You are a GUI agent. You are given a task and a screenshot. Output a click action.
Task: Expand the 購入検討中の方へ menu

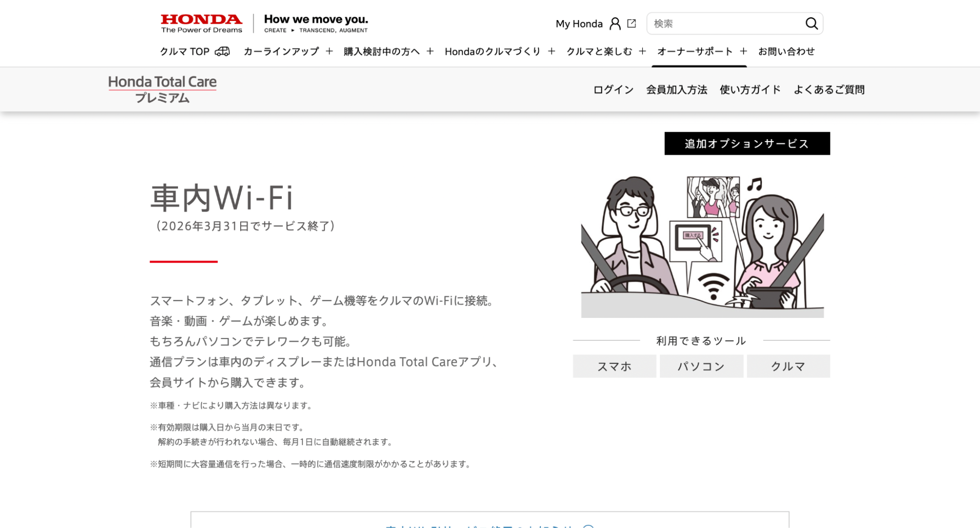(x=381, y=51)
